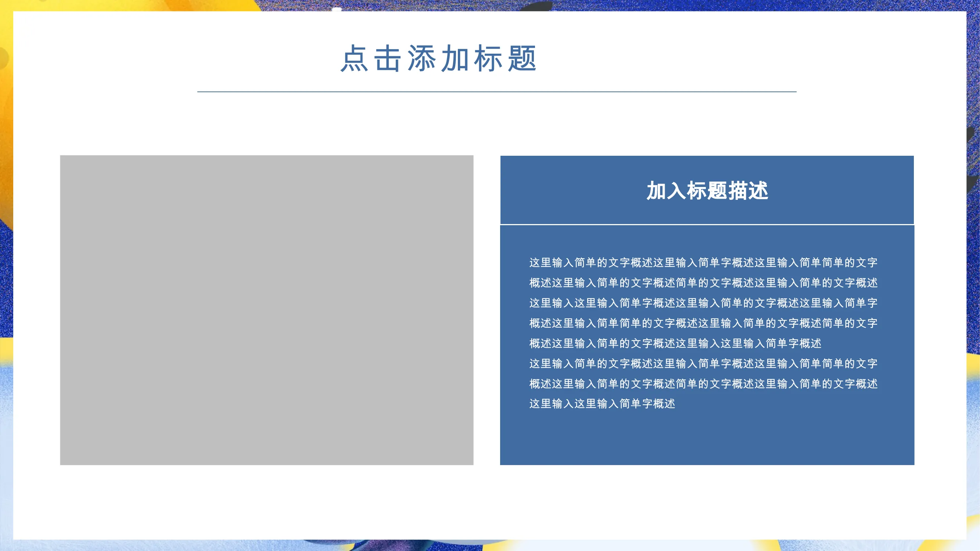The image size is (980, 551).
Task: Select the gray image placeholder
Action: pos(267,310)
